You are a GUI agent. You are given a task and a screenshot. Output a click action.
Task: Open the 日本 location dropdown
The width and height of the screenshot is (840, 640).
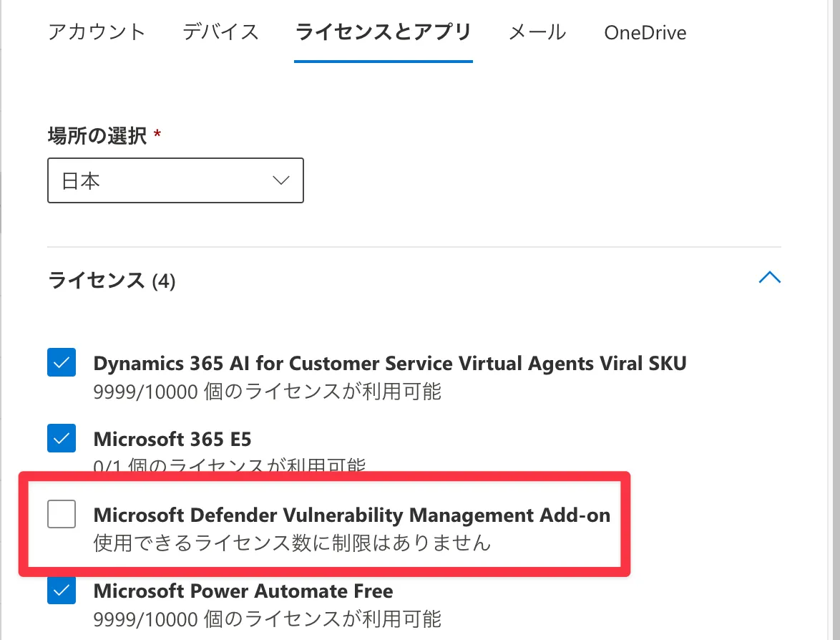175,180
